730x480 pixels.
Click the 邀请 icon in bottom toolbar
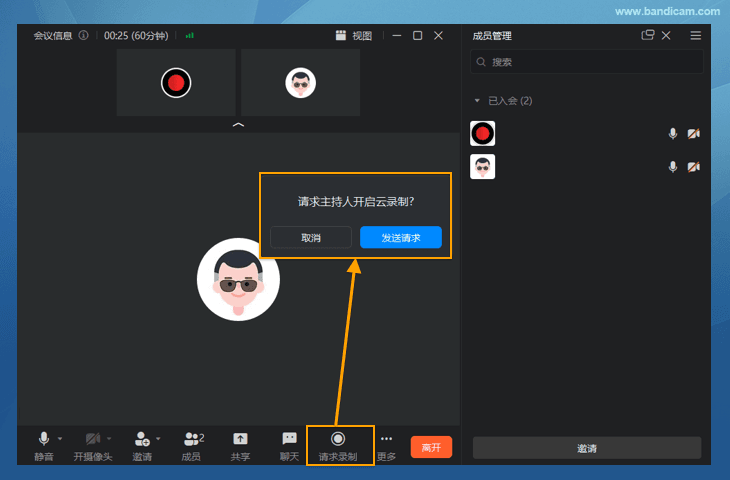pyautogui.click(x=142, y=446)
